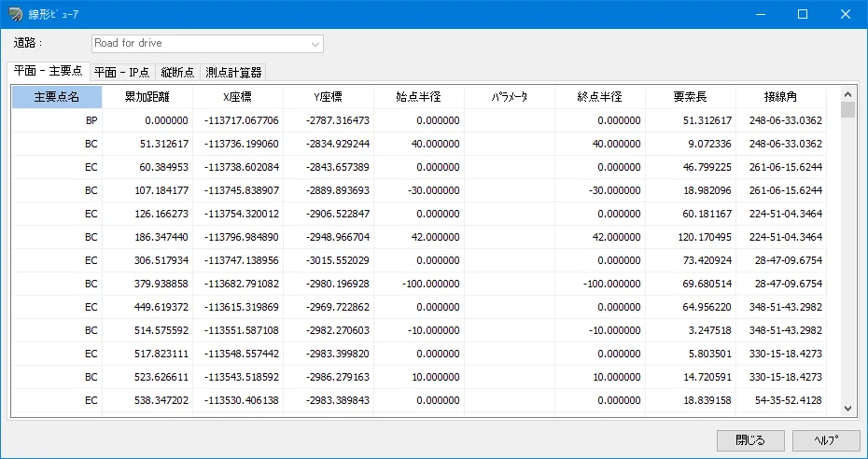The height and width of the screenshot is (459, 868).
Task: Click the 累加距離 column header
Action: [x=147, y=97]
